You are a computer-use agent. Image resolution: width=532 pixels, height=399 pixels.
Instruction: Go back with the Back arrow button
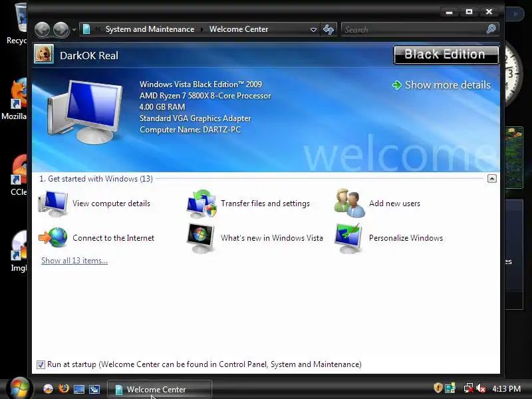(43, 29)
